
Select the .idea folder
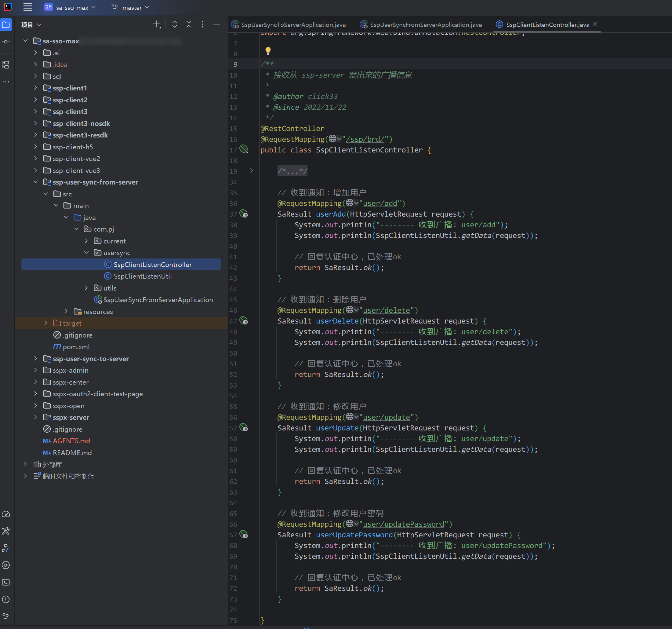pos(60,64)
